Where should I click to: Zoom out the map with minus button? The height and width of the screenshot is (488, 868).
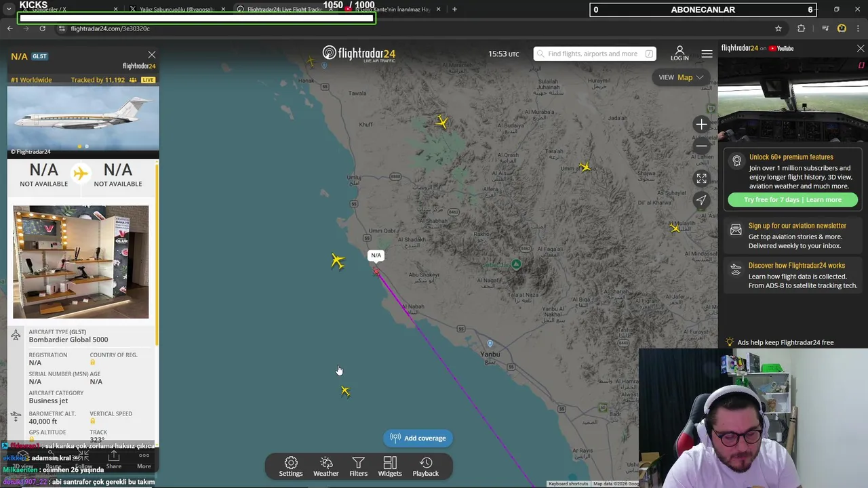pyautogui.click(x=701, y=146)
